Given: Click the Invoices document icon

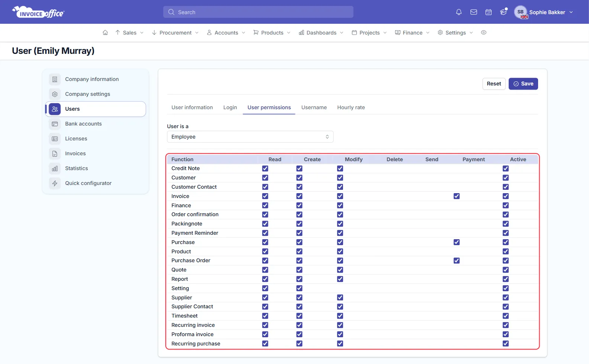Looking at the screenshot, I should [55, 153].
